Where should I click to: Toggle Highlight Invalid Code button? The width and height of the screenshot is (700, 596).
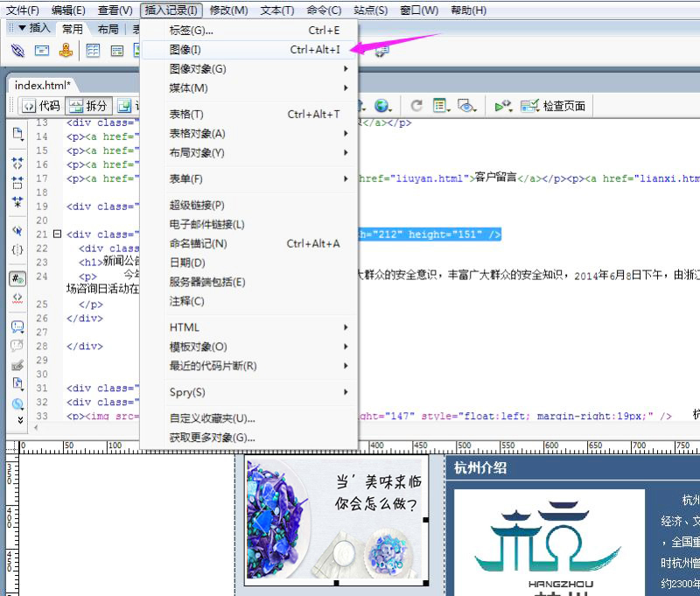(x=17, y=298)
